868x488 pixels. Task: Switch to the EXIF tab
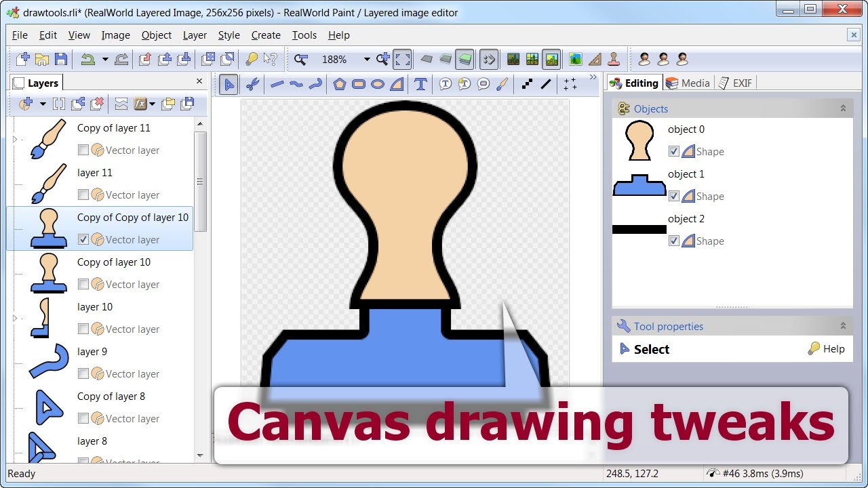tap(735, 83)
